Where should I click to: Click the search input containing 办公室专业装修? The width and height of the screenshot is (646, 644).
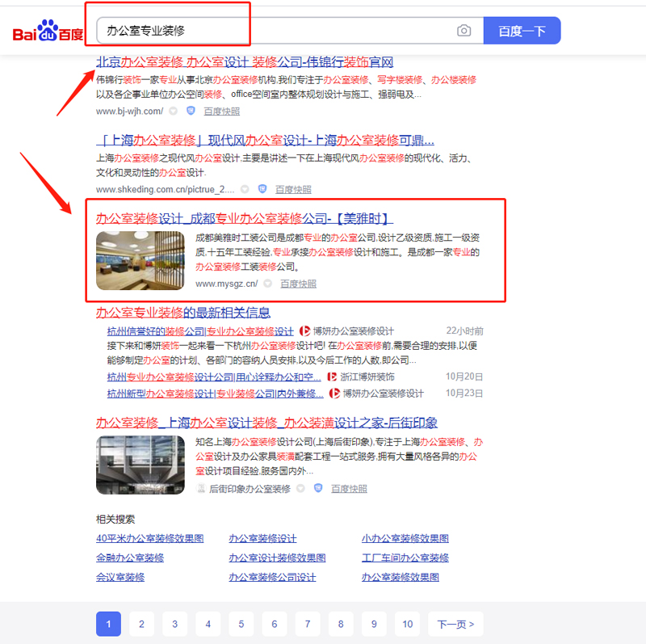click(x=275, y=31)
